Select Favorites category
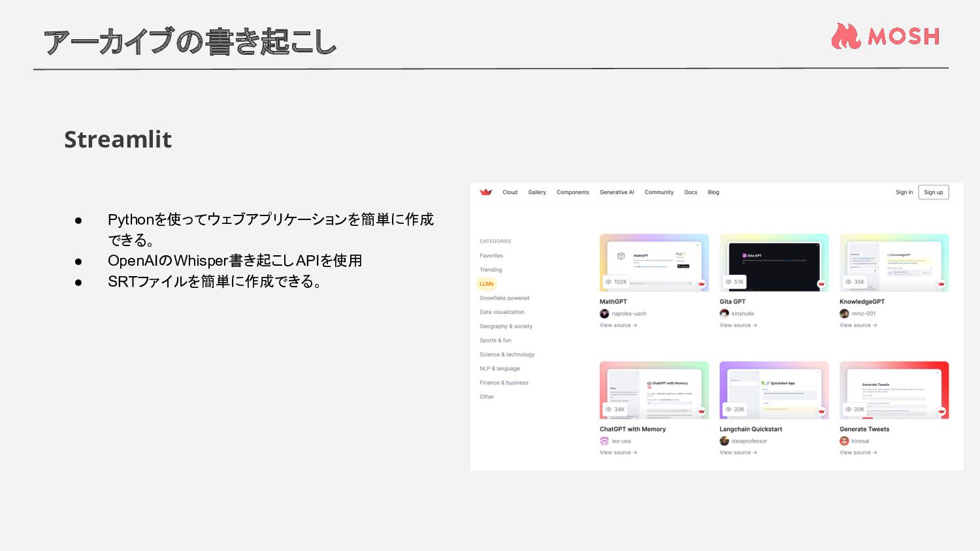 tap(491, 256)
